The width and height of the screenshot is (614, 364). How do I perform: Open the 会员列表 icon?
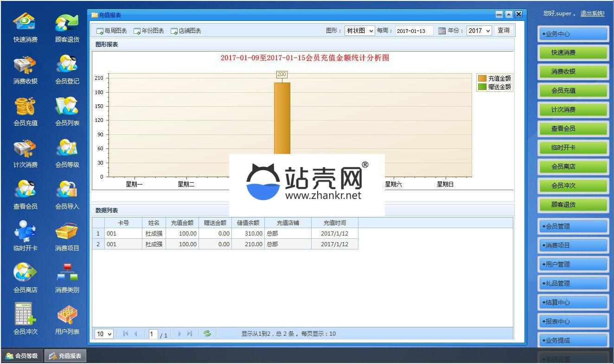[x=67, y=108]
